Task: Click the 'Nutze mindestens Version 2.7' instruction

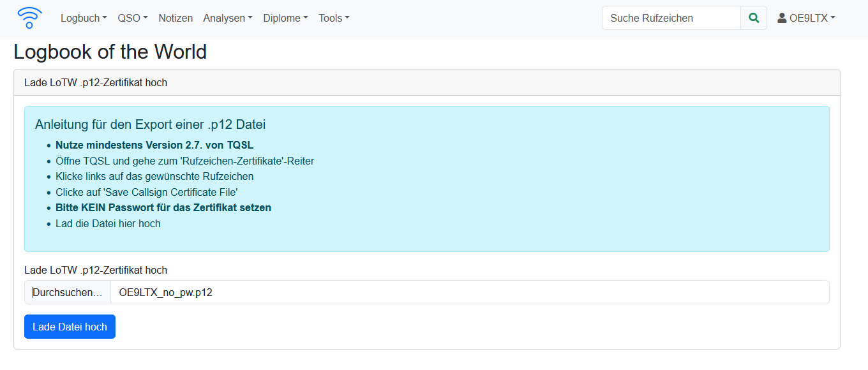Action: [x=154, y=145]
